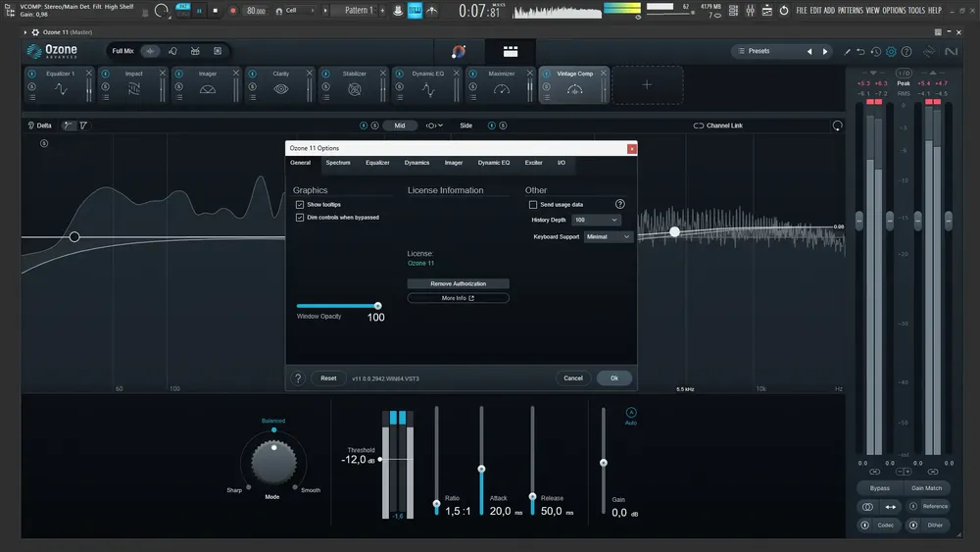Enable Send usage data checkbox
The width and height of the screenshot is (980, 552).
click(533, 204)
